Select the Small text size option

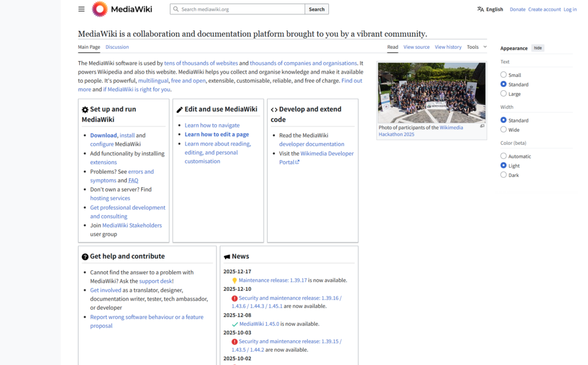[x=504, y=75]
